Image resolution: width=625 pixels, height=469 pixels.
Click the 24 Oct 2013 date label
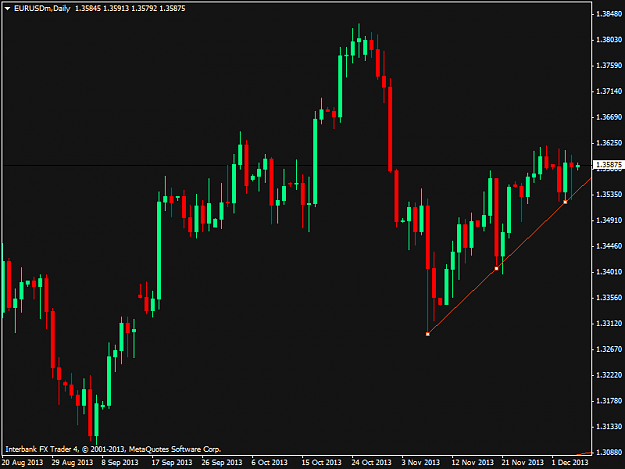(371, 462)
